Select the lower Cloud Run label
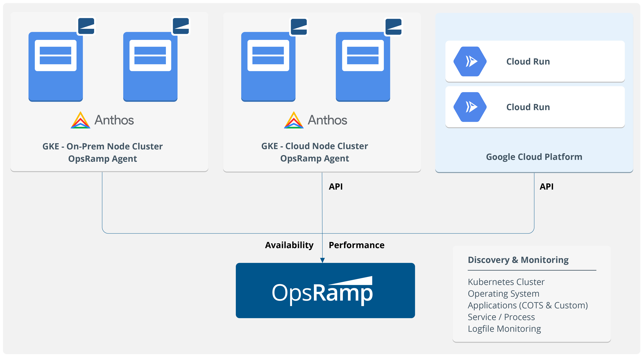The height and width of the screenshot is (359, 644). point(528,107)
